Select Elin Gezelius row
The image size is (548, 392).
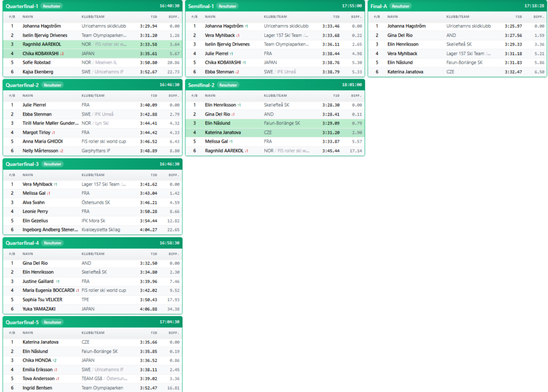click(93, 221)
